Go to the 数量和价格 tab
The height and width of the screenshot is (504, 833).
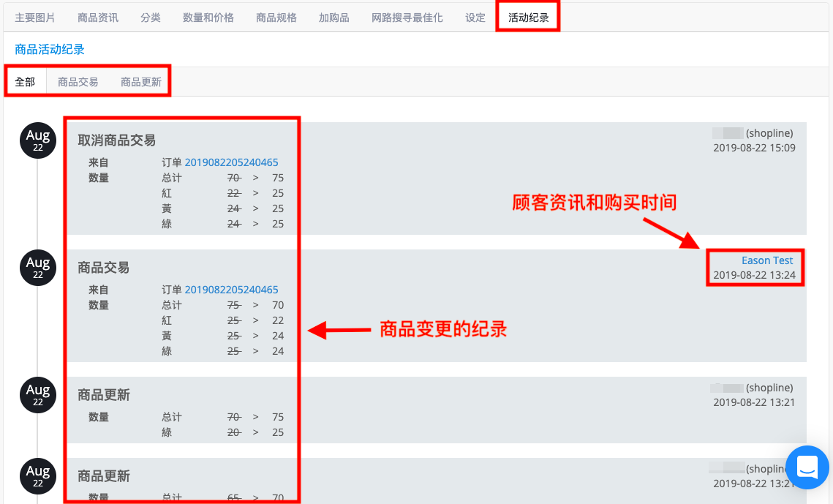[x=208, y=18]
